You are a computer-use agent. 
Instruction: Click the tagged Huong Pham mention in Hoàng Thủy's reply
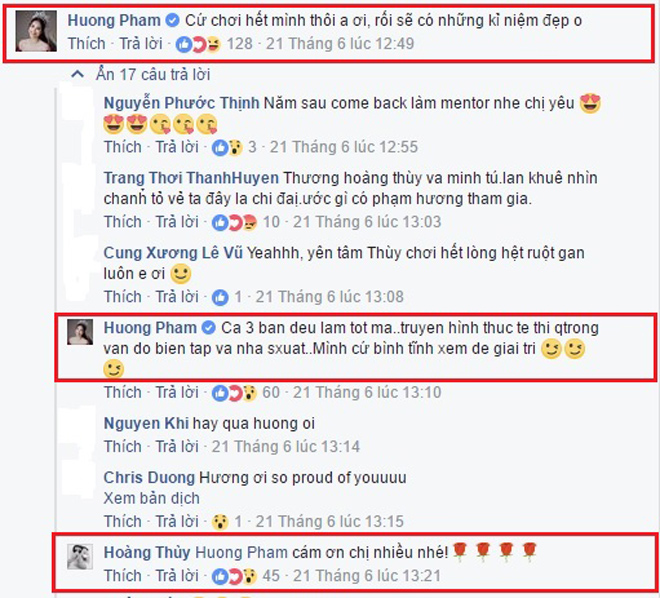242,552
